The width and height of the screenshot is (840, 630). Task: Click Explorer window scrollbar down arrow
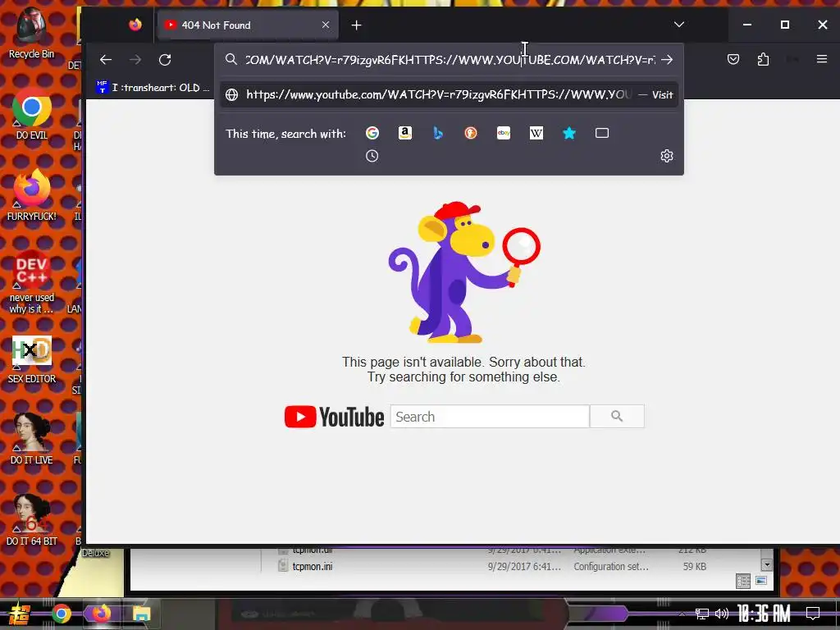point(767,564)
